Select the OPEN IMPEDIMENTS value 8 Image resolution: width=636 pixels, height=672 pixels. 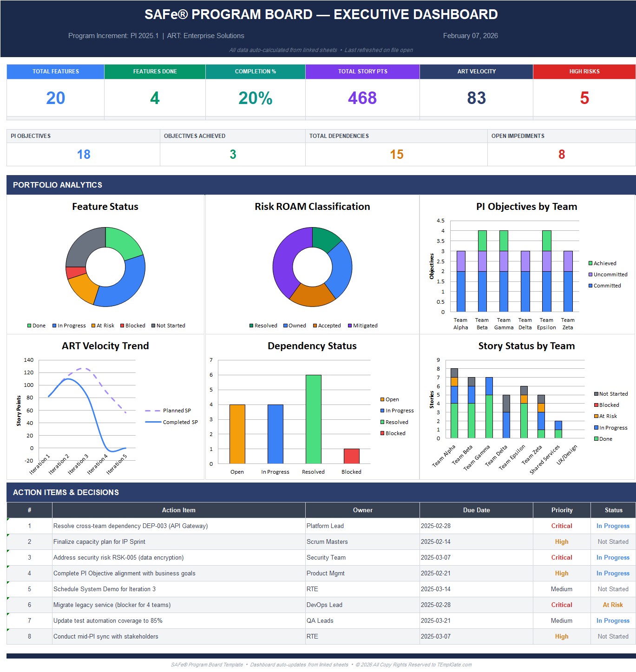pos(561,154)
